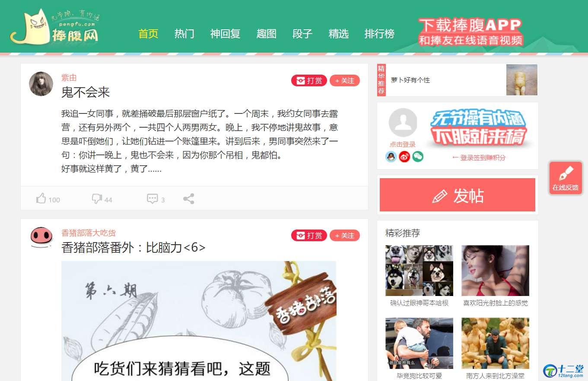Open the husky dogs thumbnail 确认过眼神哥本哈根
Viewport: 588px width, 381px height.
(419, 271)
